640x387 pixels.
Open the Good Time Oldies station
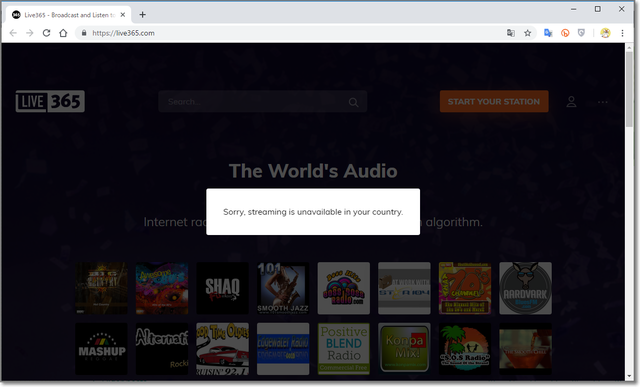pos(222,349)
